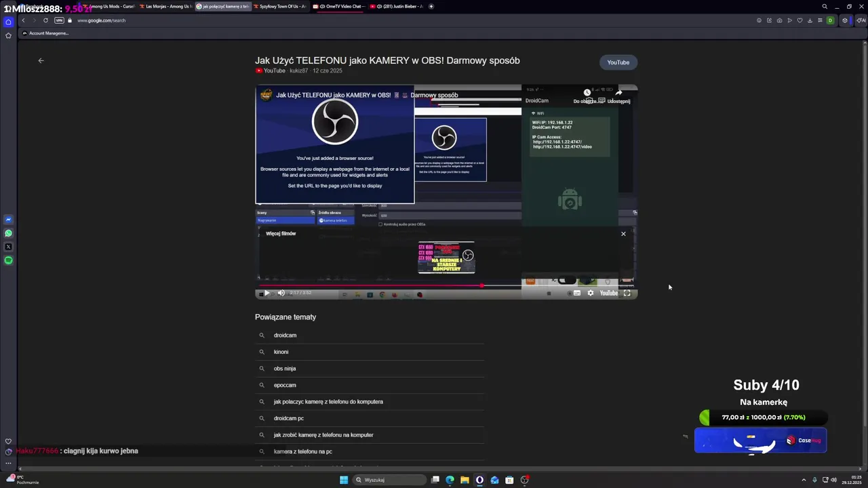Open the three-dot sidebar settings menu
868x488 pixels.
tap(8, 464)
